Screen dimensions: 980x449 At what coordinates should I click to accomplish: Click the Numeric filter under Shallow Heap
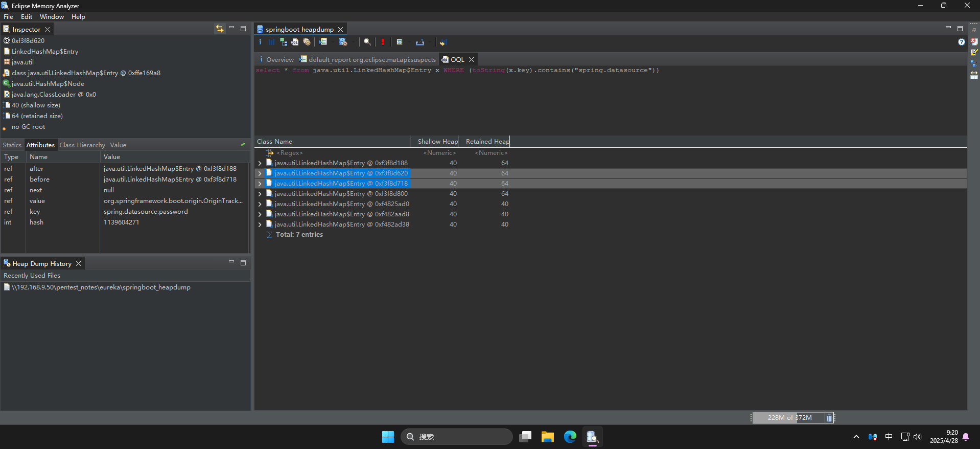pos(439,152)
